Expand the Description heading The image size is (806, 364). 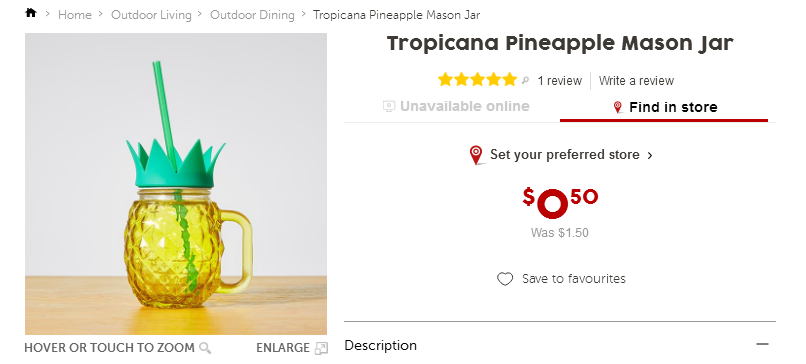(x=380, y=345)
